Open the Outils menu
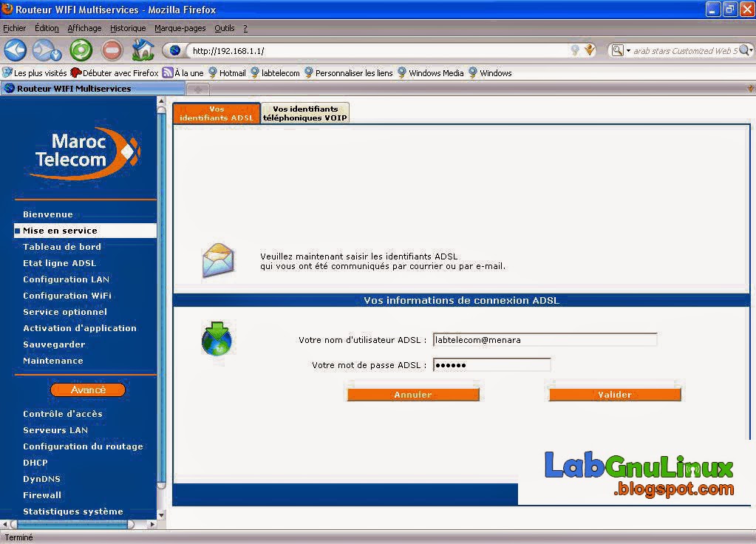The width and height of the screenshot is (756, 544). 224,28
